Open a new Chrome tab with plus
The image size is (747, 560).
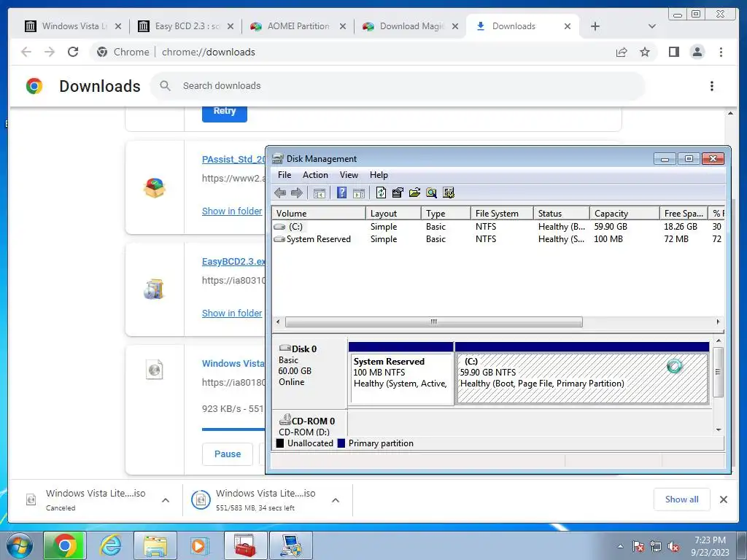[595, 26]
